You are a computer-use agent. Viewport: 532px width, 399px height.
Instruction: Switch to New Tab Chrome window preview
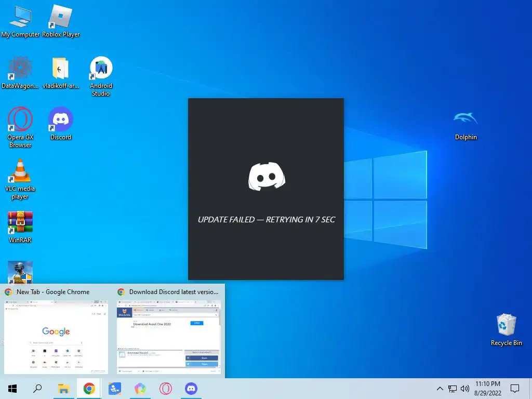56,337
